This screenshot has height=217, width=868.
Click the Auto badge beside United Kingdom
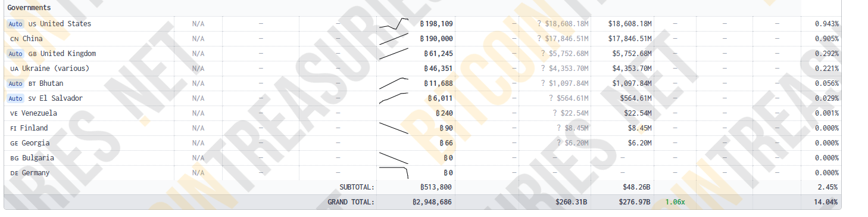click(x=15, y=54)
